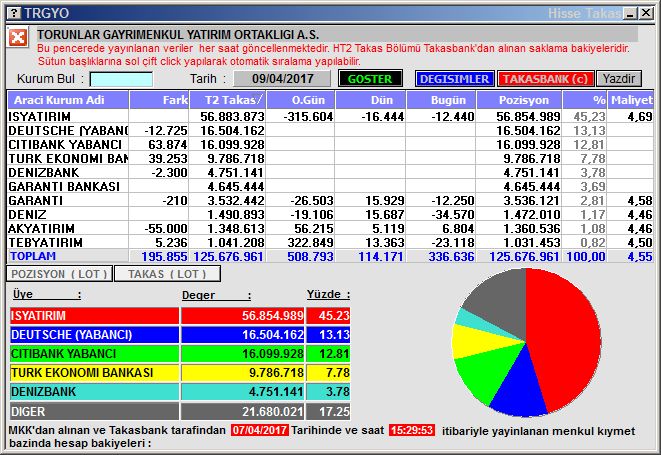Click the Yazdir print button
This screenshot has width=661, height=455.
[619, 79]
